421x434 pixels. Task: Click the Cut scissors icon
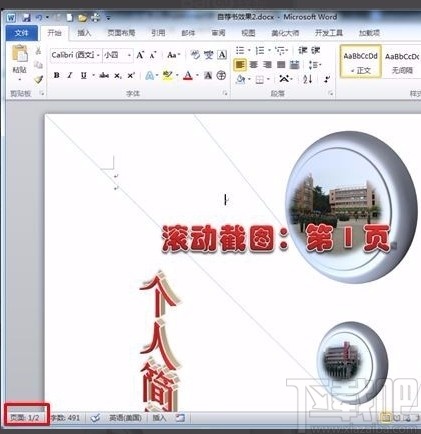(38, 51)
